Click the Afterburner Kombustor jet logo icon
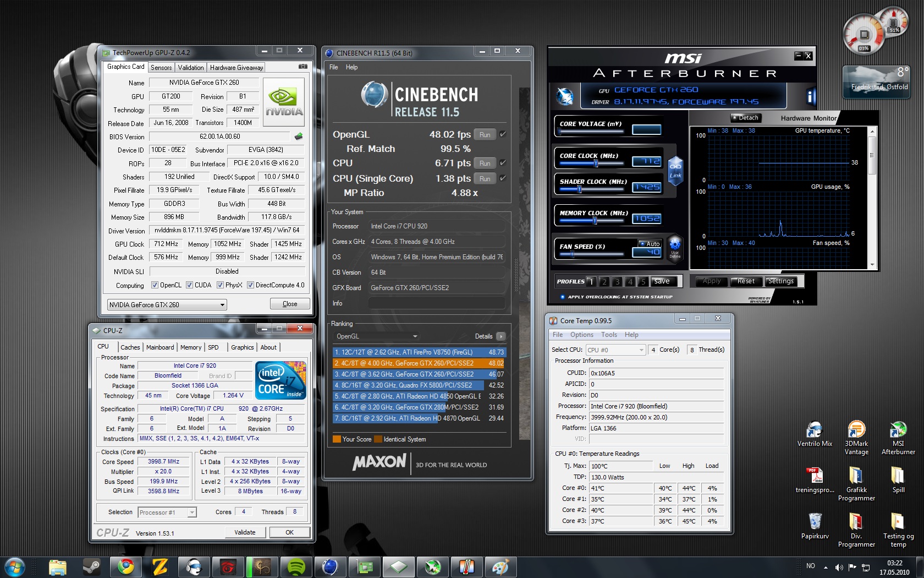This screenshot has width=924, height=578. pos(565,96)
